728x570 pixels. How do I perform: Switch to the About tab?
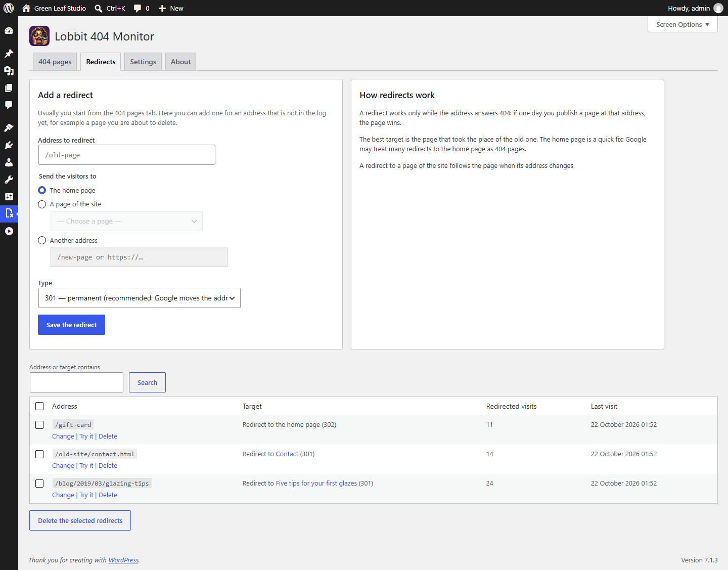point(180,62)
